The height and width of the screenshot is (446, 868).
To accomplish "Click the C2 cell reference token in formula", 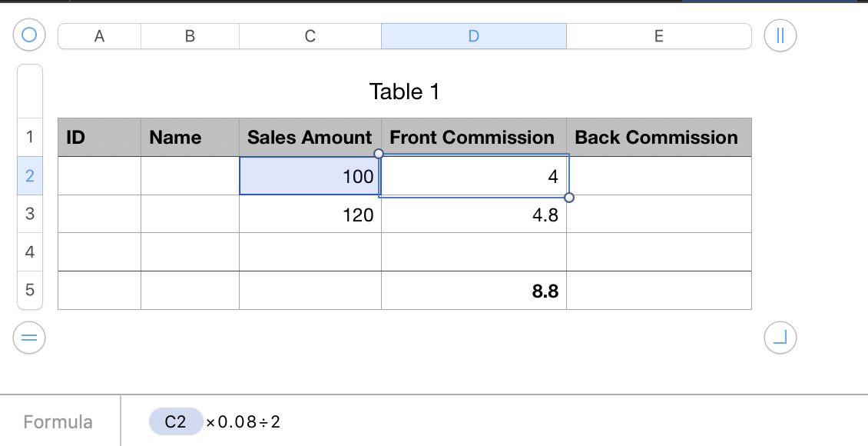I will pos(176,422).
